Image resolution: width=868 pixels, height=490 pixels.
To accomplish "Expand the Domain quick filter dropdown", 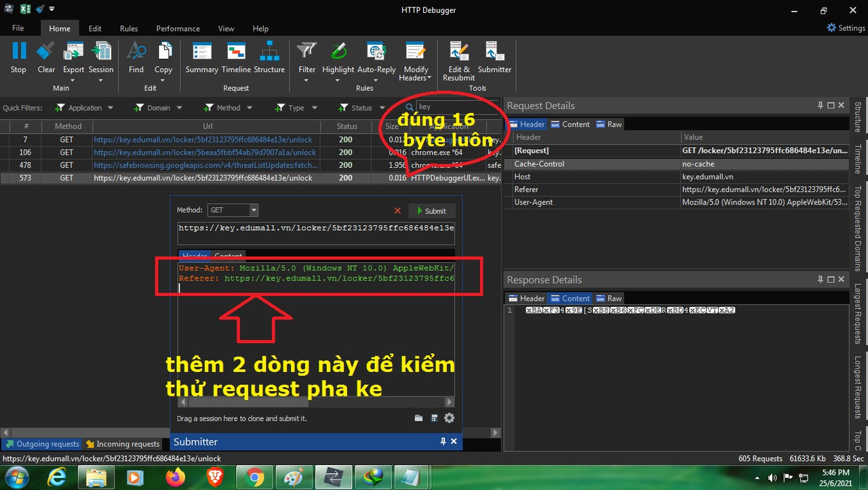I will tap(179, 108).
